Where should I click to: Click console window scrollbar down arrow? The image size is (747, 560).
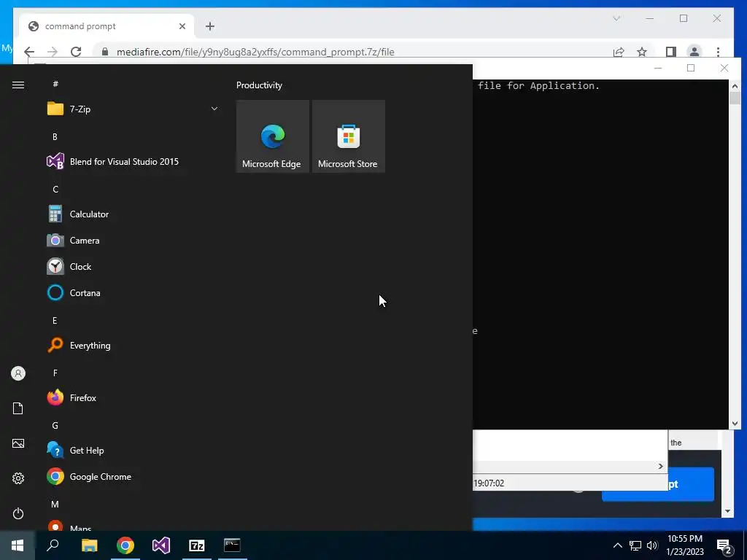(735, 424)
